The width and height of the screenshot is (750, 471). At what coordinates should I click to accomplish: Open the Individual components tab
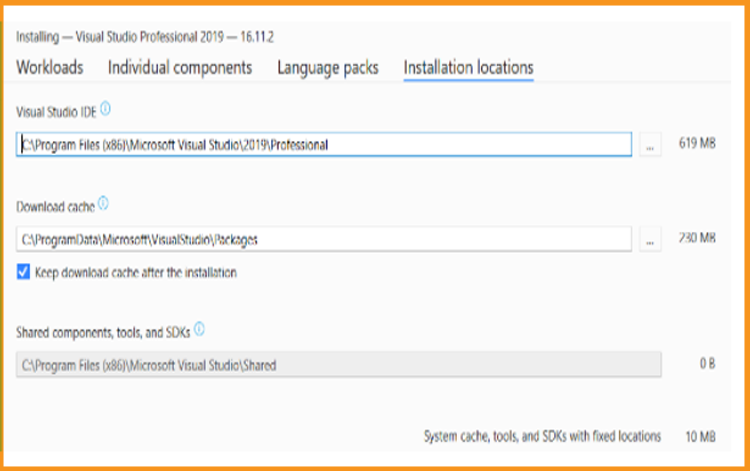(180, 67)
